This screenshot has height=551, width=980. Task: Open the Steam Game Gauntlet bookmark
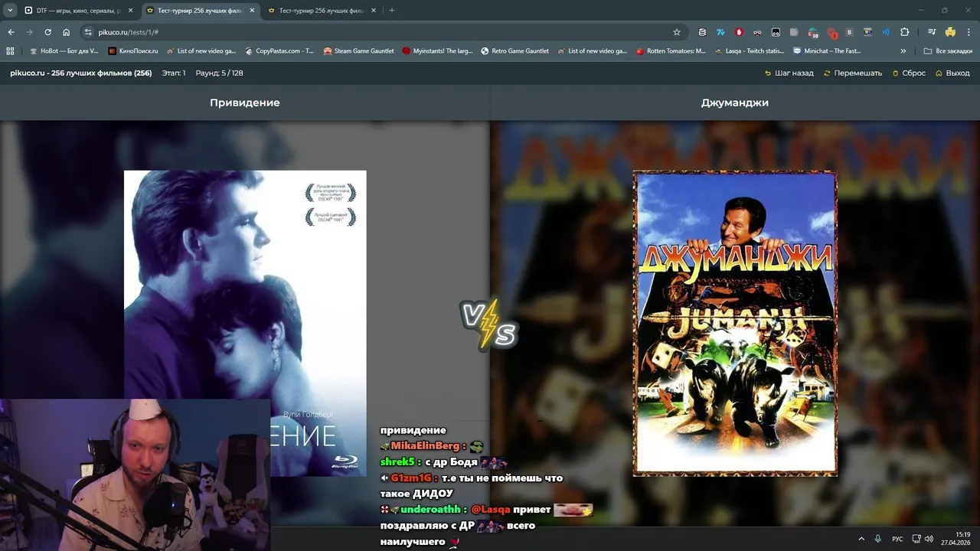click(x=358, y=51)
